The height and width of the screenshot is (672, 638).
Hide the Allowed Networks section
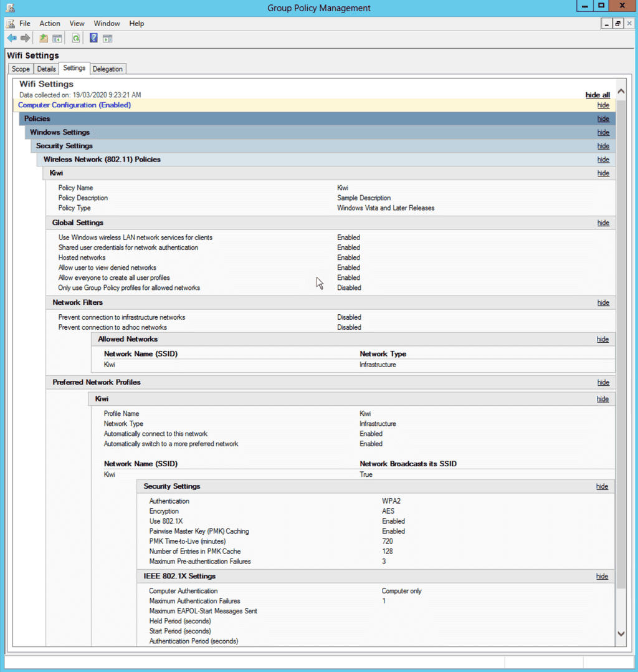[603, 339]
